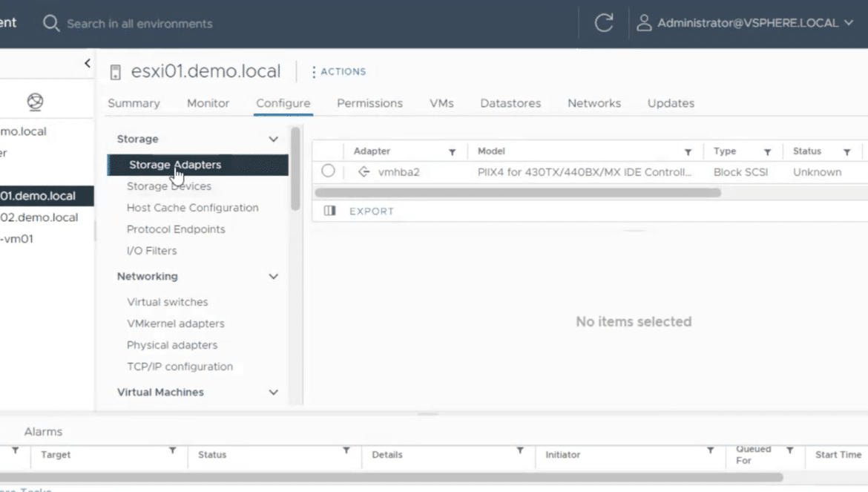
Task: Go to the VMs tab
Action: click(441, 103)
